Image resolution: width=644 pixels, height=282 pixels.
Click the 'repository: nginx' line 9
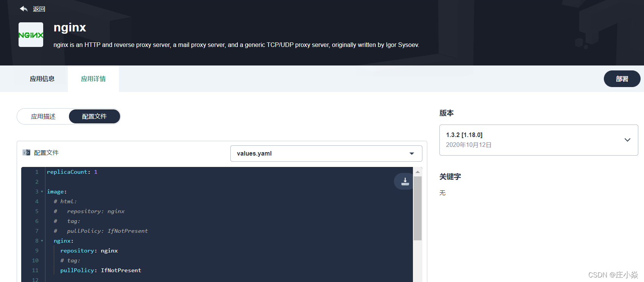(x=89, y=251)
